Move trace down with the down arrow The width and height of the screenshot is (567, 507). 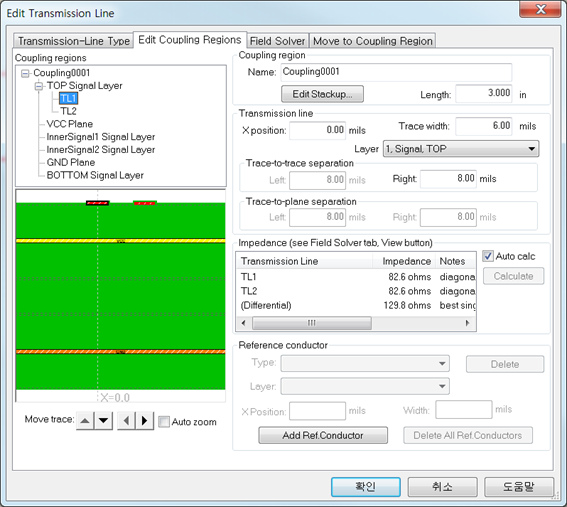(x=103, y=421)
